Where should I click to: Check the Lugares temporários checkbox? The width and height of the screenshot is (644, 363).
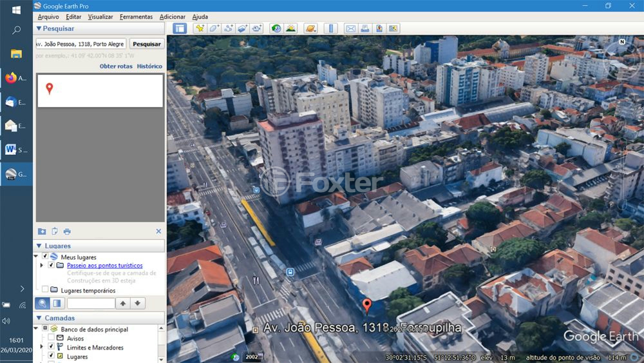pyautogui.click(x=45, y=289)
